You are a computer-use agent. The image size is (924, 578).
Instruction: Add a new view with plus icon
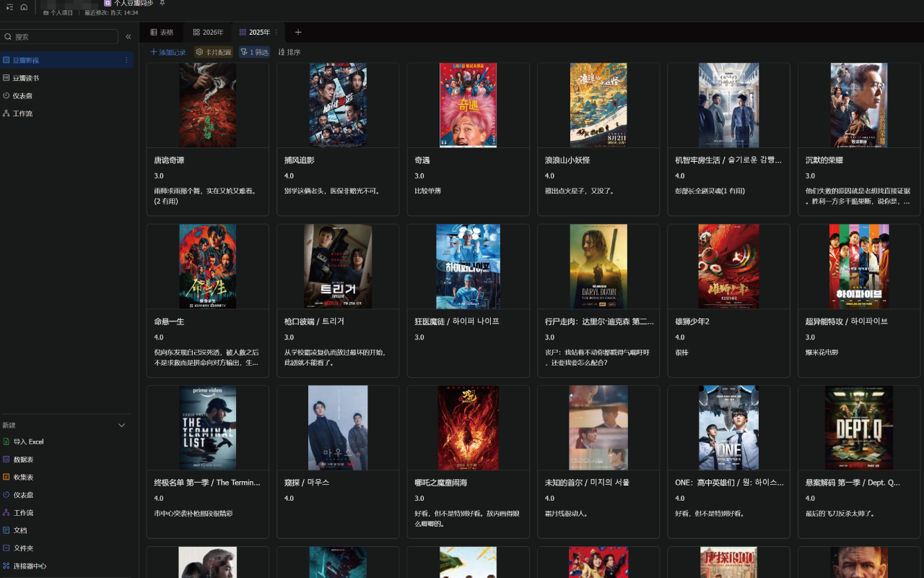(298, 33)
